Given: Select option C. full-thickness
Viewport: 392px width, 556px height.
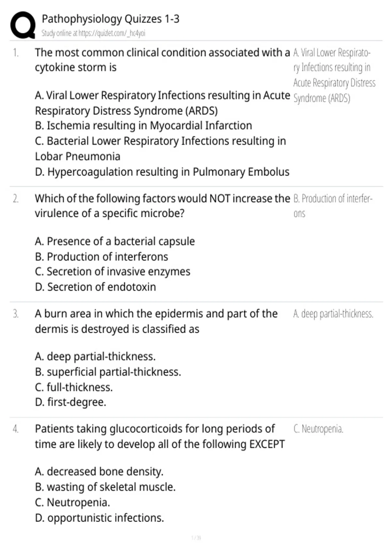Looking at the screenshot, I should tap(74, 387).
